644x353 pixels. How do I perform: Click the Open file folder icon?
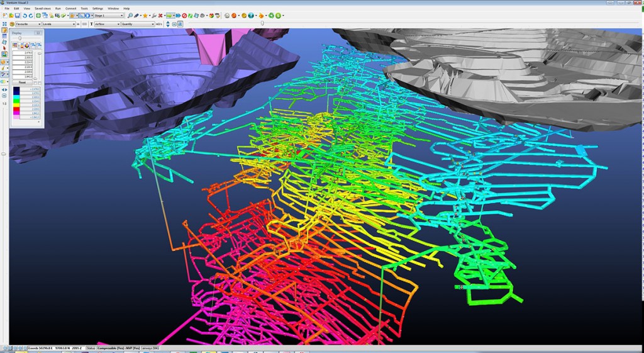click(11, 16)
